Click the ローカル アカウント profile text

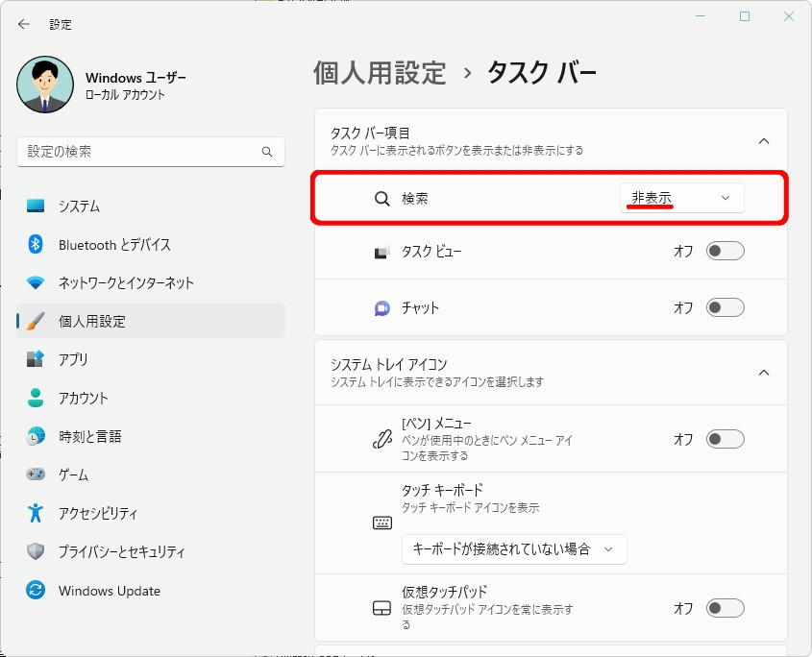(125, 95)
